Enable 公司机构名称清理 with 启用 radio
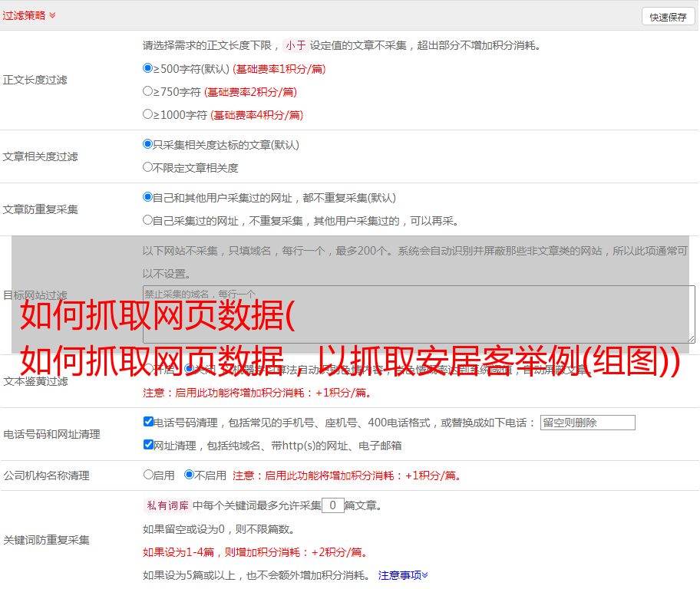 point(148,475)
